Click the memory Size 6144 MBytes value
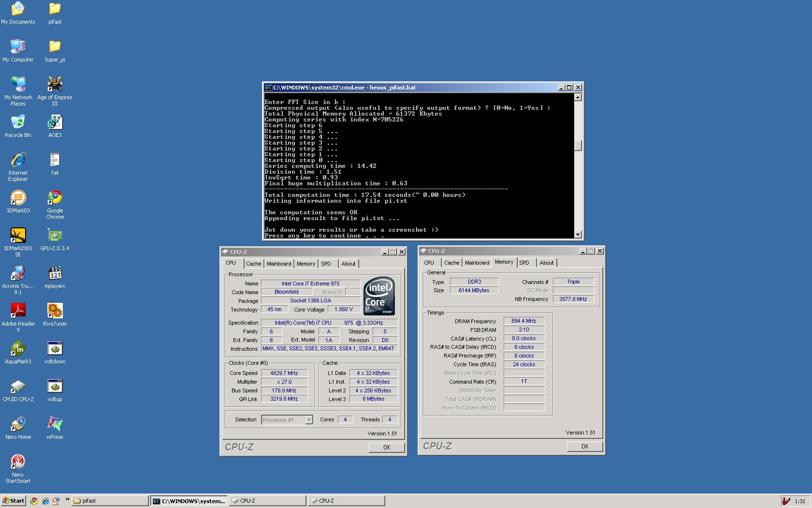Screen dimensions: 812x508 coord(474,290)
